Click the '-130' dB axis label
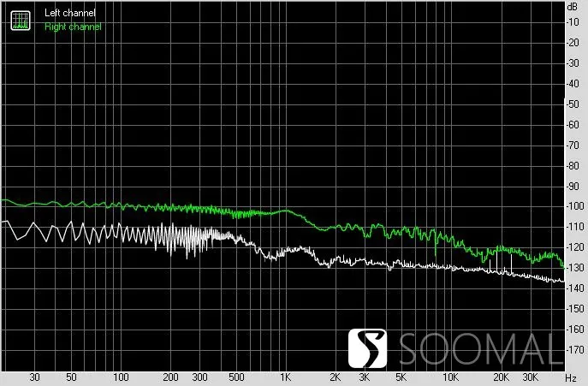The image size is (588, 386). pyautogui.click(x=576, y=268)
